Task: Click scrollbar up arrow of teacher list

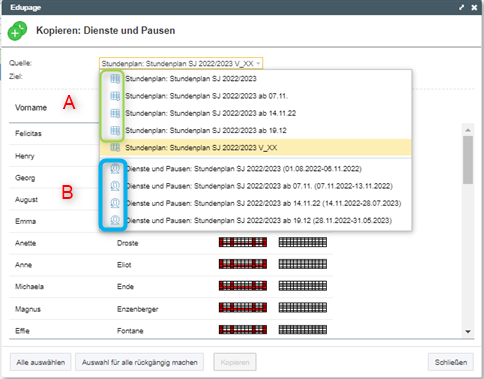Action: (x=468, y=130)
